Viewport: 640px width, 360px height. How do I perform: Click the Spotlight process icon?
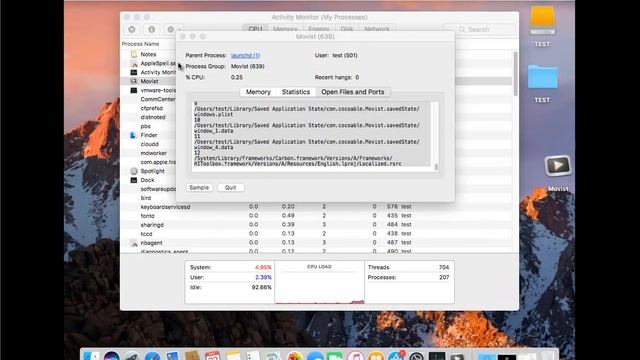click(x=134, y=171)
